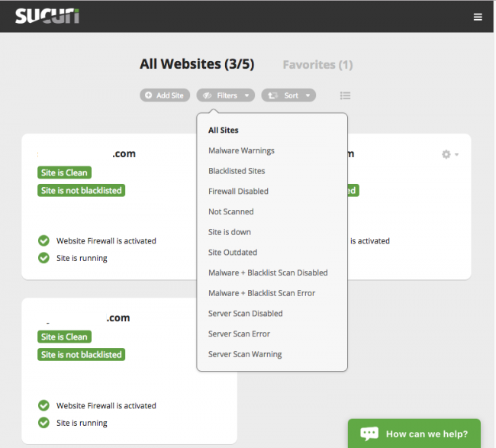Select Server Scan Disabled filter

(x=245, y=314)
